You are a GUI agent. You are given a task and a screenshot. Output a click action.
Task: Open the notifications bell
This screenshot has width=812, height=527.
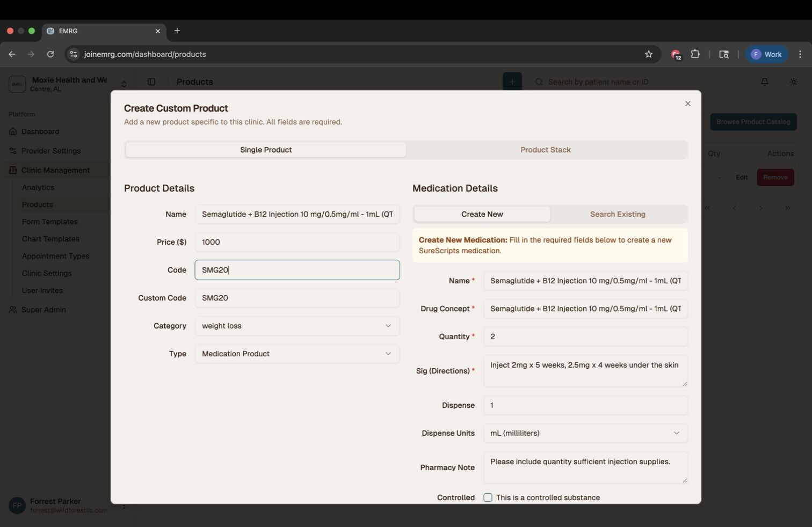765,82
